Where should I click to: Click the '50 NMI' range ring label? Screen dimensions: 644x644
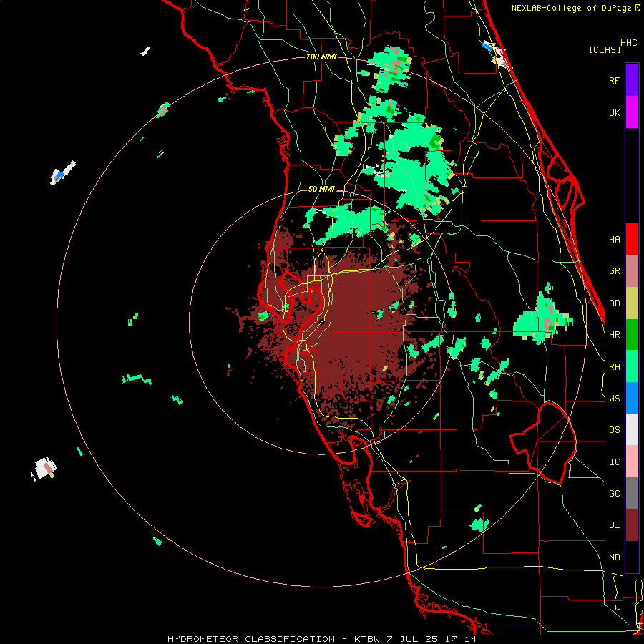click(x=321, y=189)
